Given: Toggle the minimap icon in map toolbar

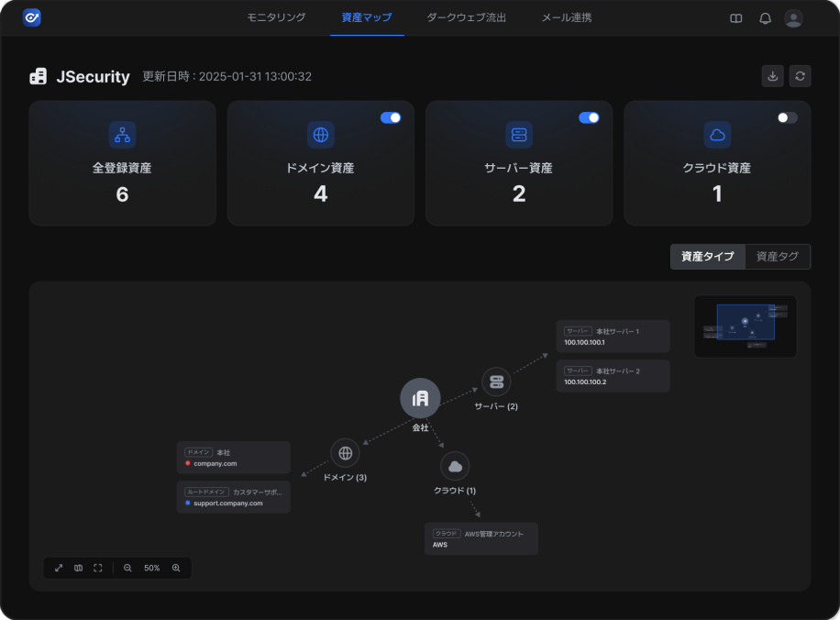Looking at the screenshot, I should [78, 568].
